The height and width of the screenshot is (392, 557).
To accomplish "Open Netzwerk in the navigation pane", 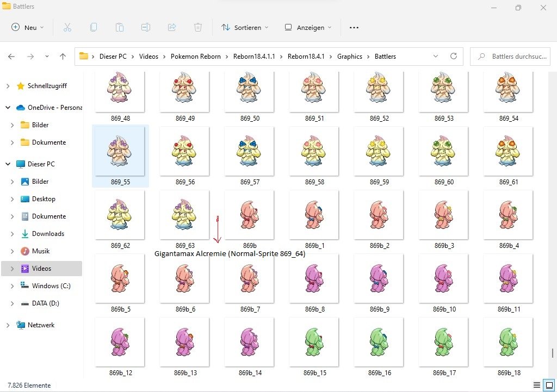I will (41, 325).
